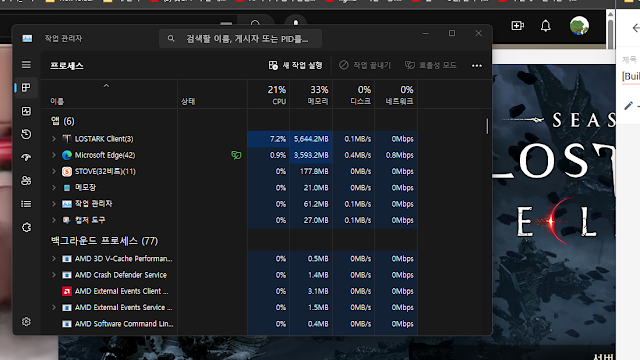The width and height of the screenshot is (640, 360).
Task: Open the Details list icon in sidebar
Action: 26,204
